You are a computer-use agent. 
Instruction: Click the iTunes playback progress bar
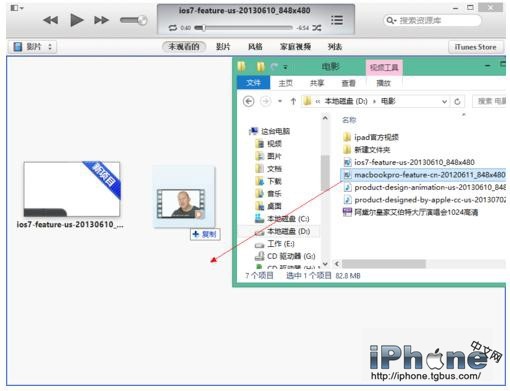tap(243, 28)
